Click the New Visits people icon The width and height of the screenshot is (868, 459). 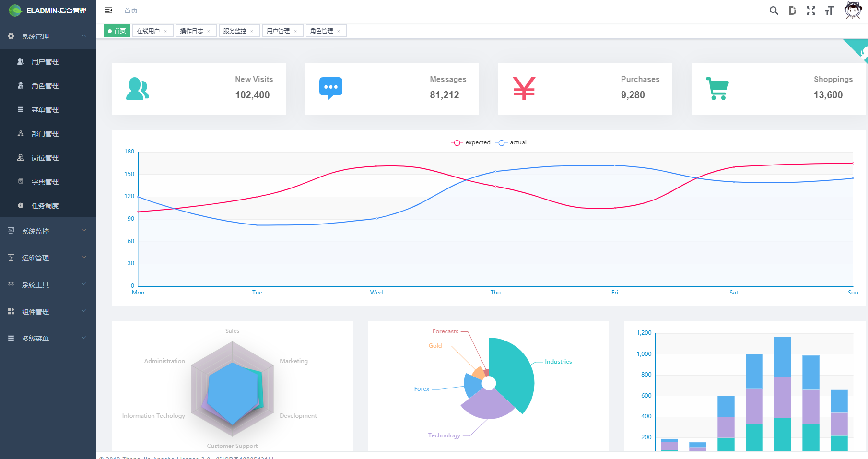[138, 89]
